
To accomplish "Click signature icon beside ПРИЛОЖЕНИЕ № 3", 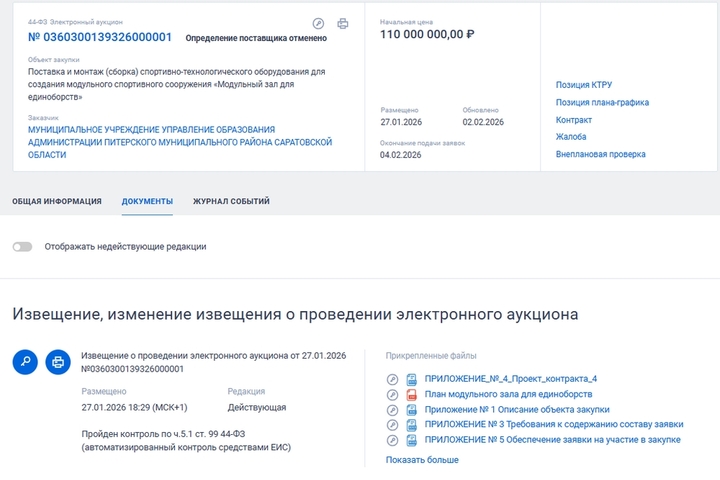I will pos(393,424).
